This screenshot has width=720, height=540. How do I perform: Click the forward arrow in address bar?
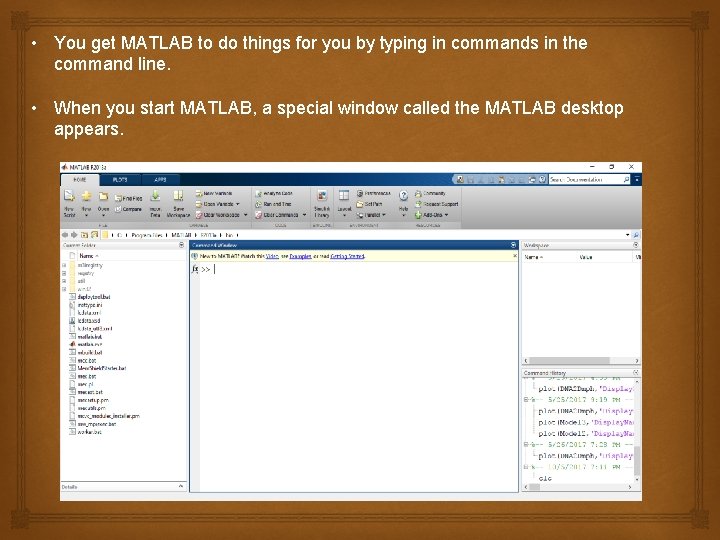(74, 235)
